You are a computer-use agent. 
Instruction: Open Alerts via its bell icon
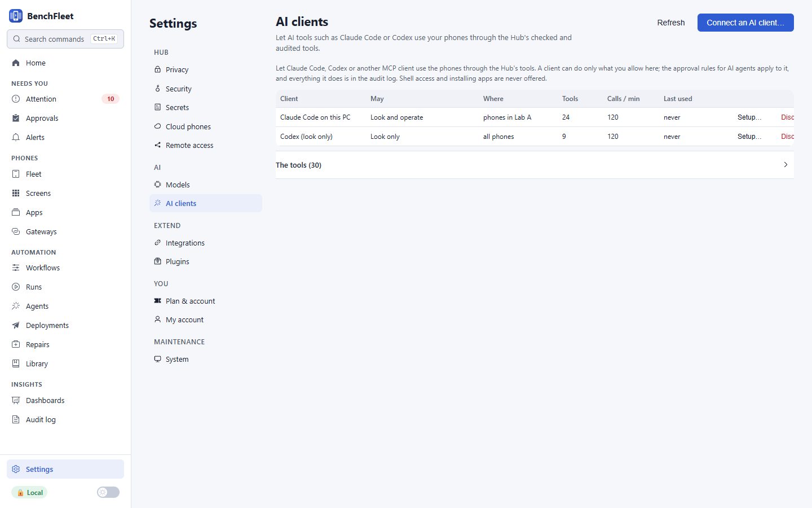[16, 137]
